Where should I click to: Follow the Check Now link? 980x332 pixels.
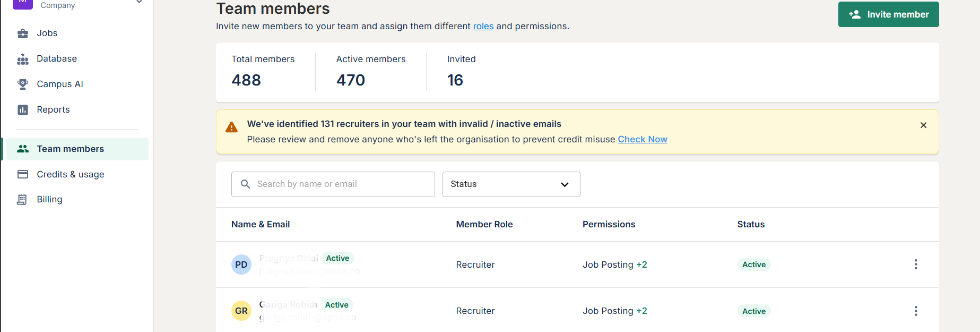(x=643, y=139)
